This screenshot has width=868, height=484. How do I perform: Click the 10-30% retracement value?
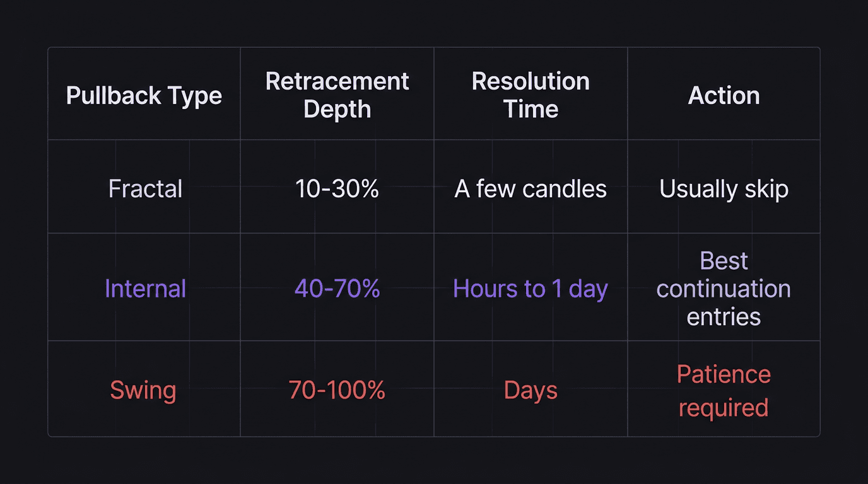(x=337, y=189)
